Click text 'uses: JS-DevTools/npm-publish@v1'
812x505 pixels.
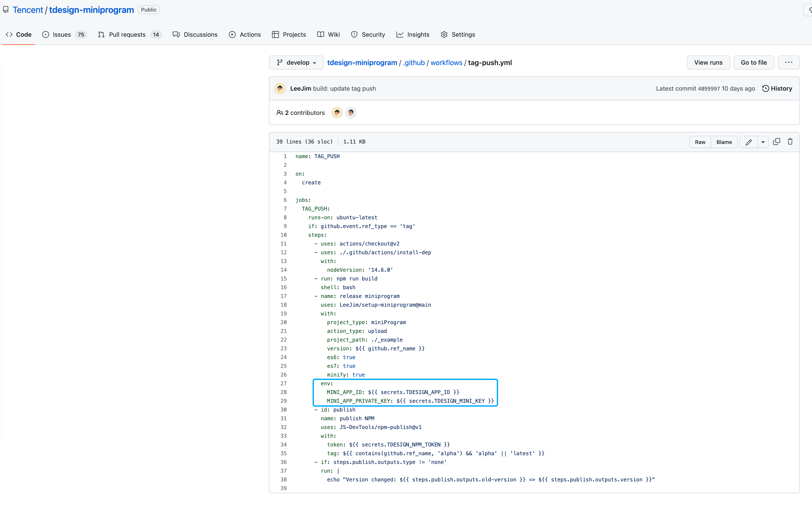[371, 427]
